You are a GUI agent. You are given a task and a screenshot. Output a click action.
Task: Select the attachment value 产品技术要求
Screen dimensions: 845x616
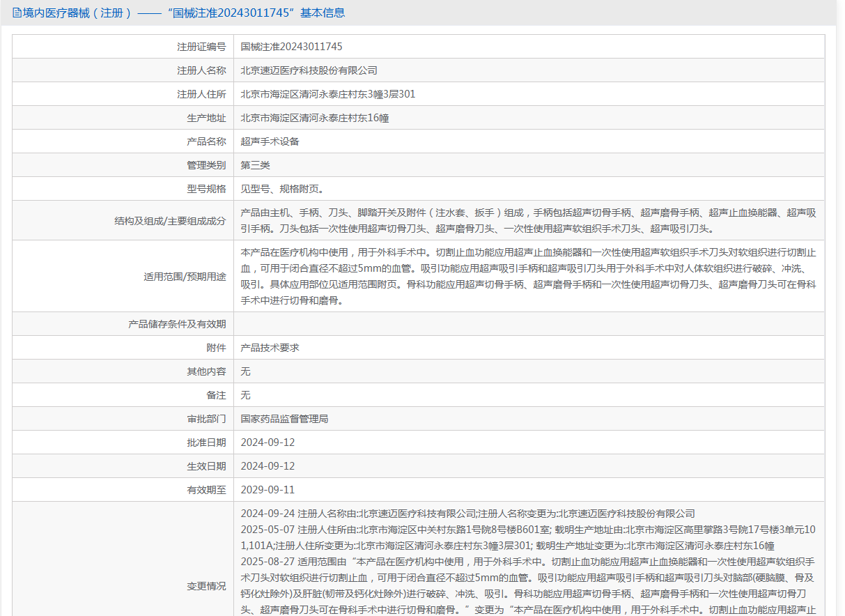tap(270, 348)
